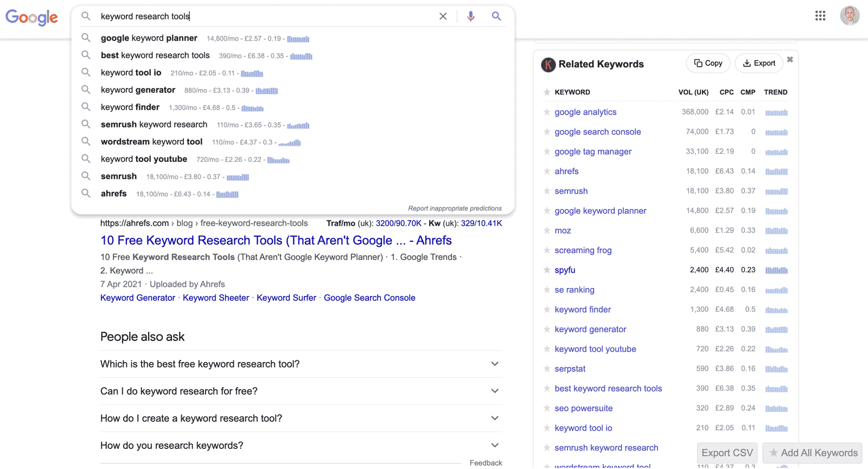868x469 pixels.
Task: Star the google tag manager keyword
Action: pyautogui.click(x=547, y=152)
